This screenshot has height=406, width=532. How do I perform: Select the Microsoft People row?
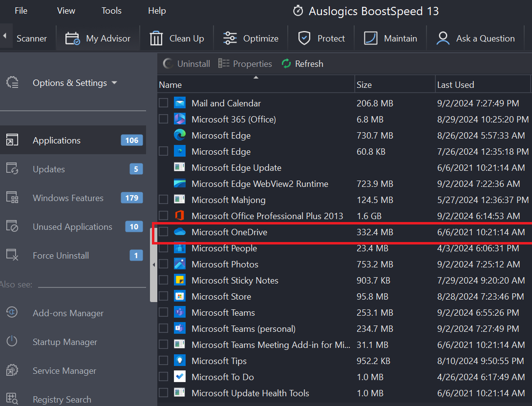[x=344, y=248]
